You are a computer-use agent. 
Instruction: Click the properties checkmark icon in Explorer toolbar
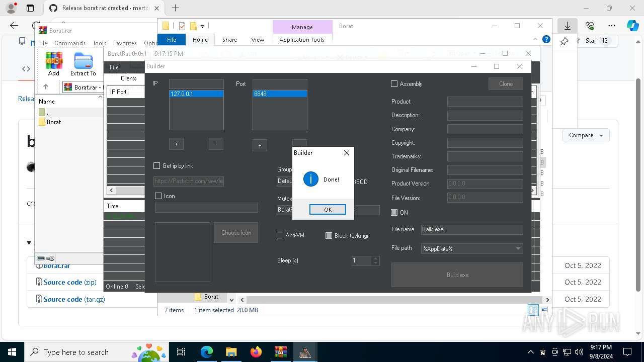tap(182, 26)
